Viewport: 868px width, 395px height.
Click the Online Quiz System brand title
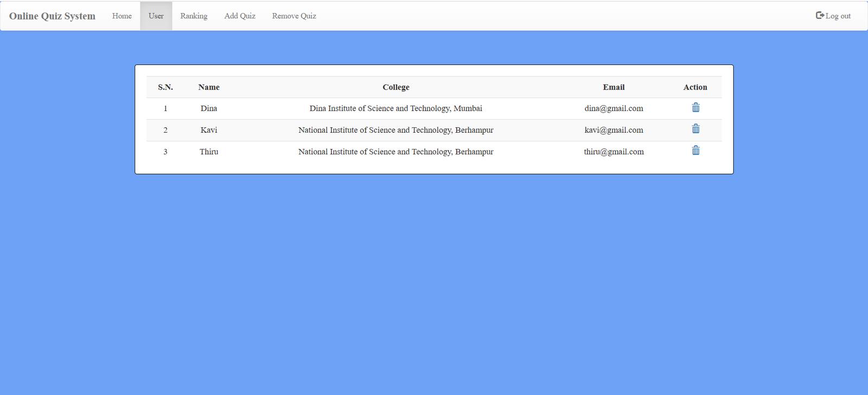[x=52, y=16]
